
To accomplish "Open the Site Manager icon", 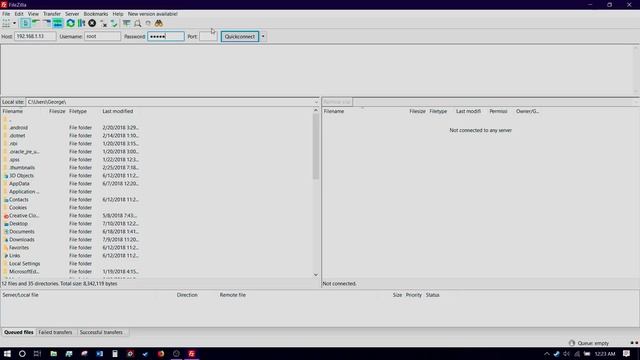I will [x=6, y=23].
